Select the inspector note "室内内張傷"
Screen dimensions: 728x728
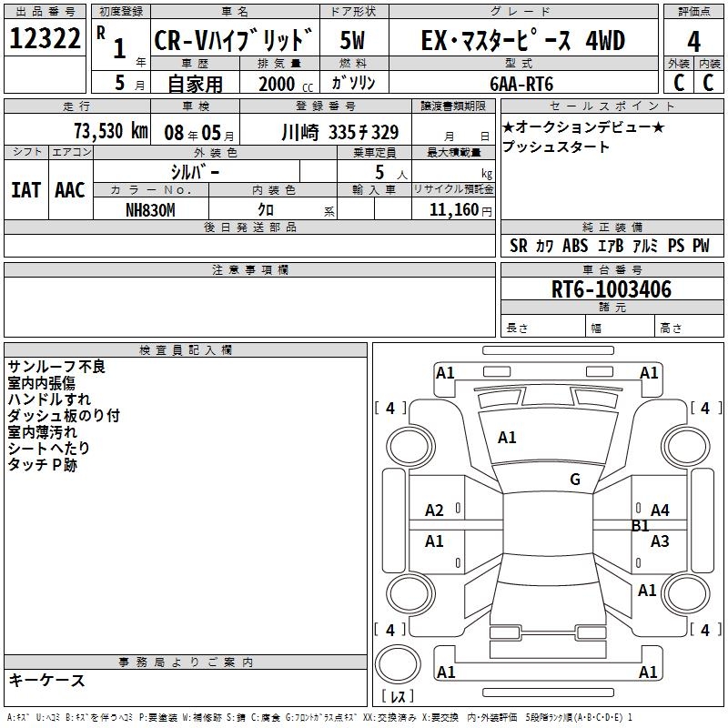42,383
